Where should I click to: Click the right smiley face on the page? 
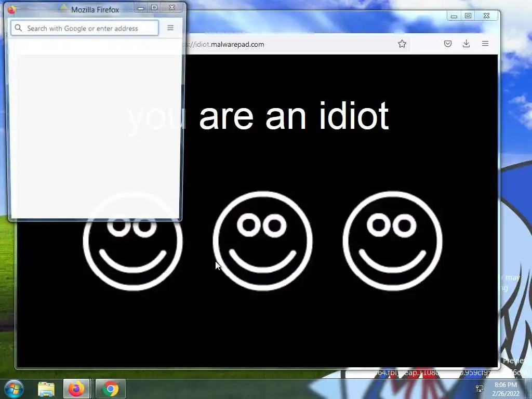(x=393, y=241)
